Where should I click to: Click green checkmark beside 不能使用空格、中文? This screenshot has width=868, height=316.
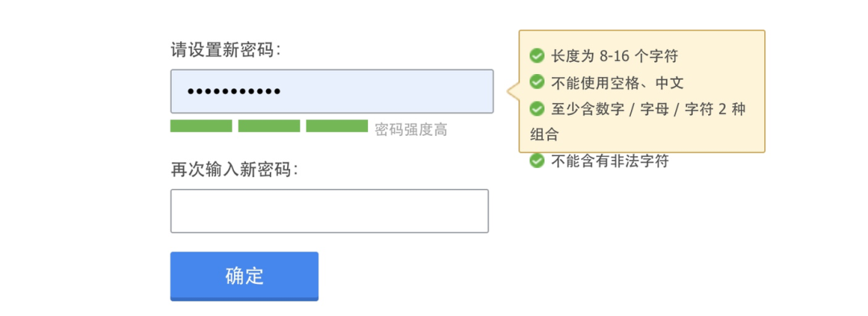coord(537,83)
